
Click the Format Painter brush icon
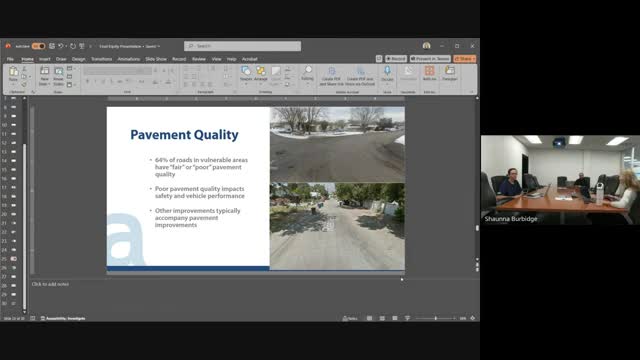24,84
